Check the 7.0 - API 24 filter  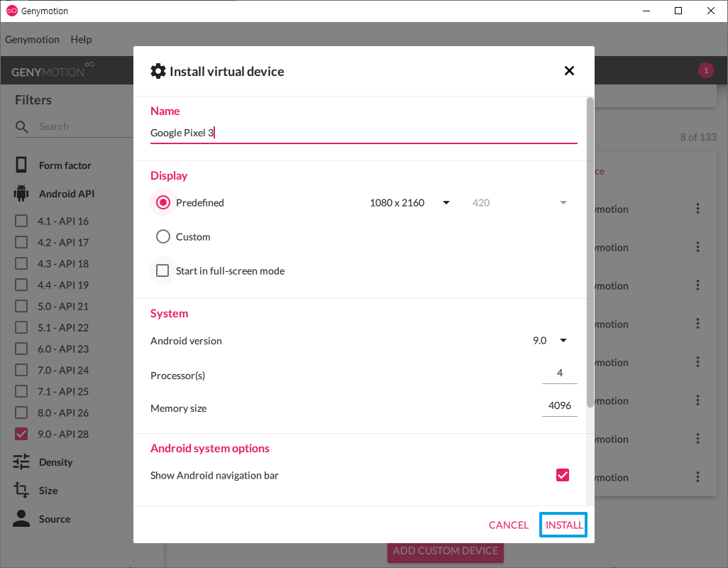pos(21,370)
